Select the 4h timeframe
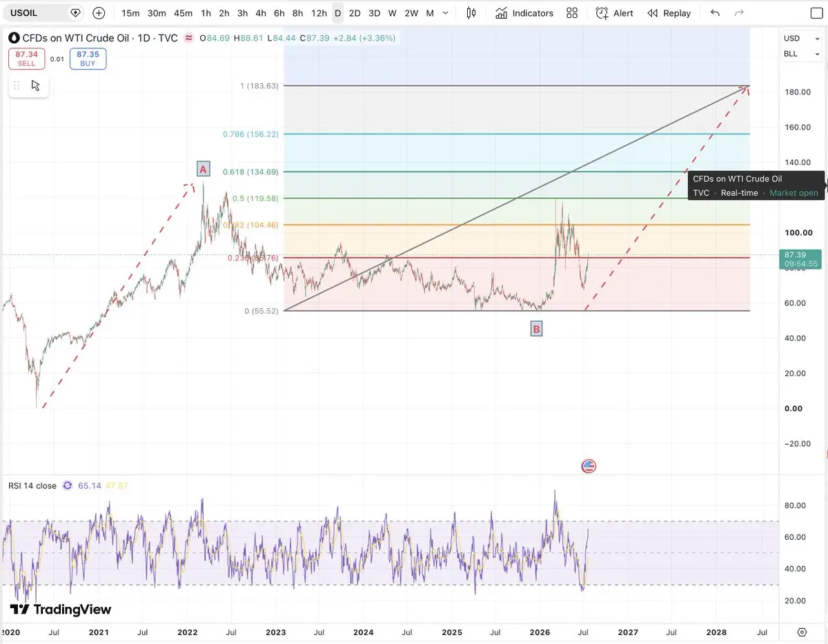828x644 pixels. (x=260, y=13)
